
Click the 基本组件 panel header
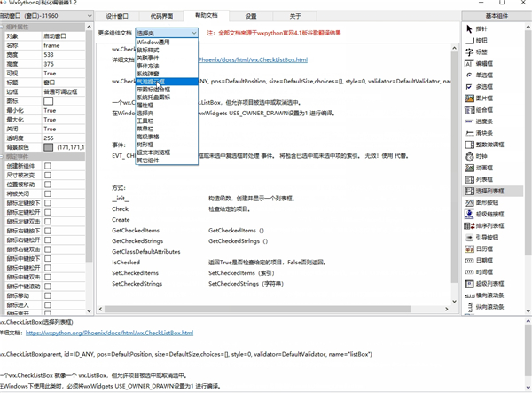[497, 16]
